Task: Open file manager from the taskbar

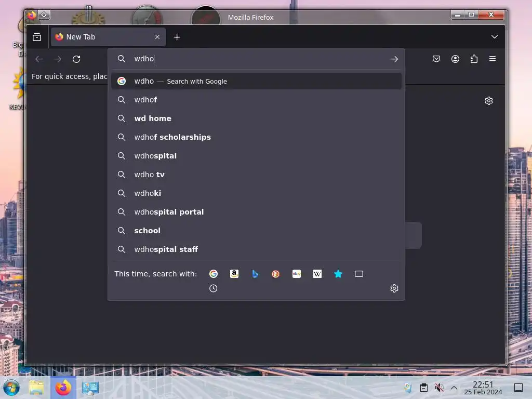Action: (36, 388)
